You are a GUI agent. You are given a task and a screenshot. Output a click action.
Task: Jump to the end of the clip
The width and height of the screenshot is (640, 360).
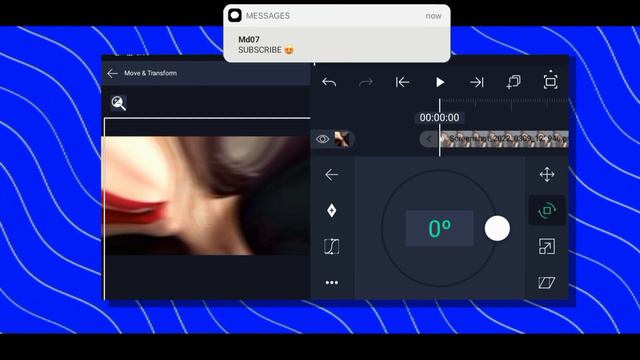click(x=476, y=82)
